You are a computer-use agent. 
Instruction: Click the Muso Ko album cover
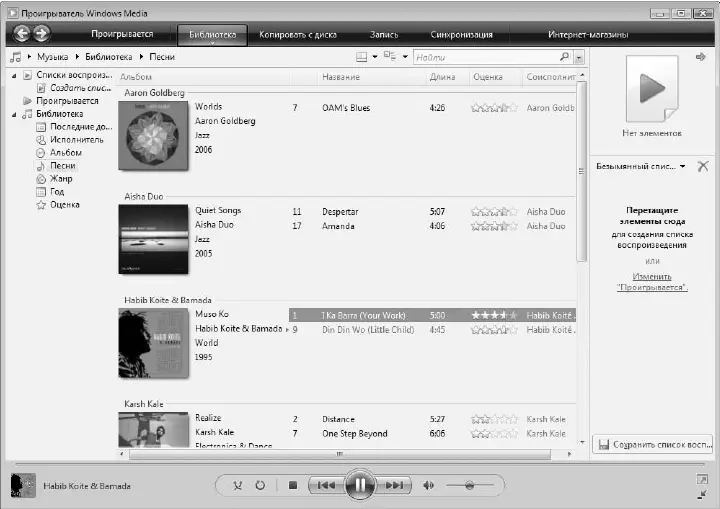click(x=153, y=343)
